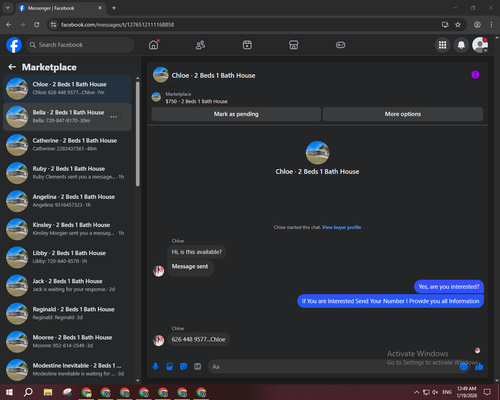Go back using Marketplace back arrow

click(12, 67)
